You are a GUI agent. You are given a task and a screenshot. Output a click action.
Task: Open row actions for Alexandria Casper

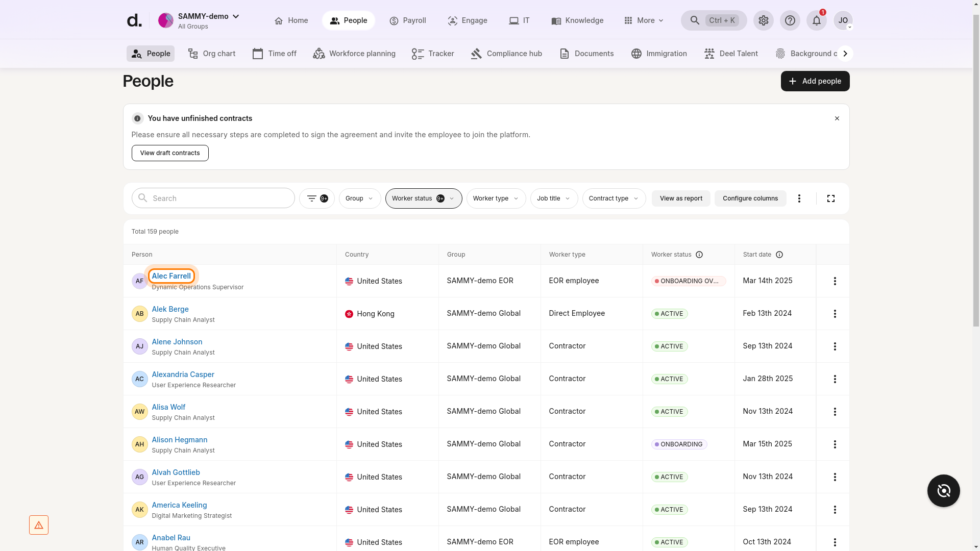pos(835,379)
